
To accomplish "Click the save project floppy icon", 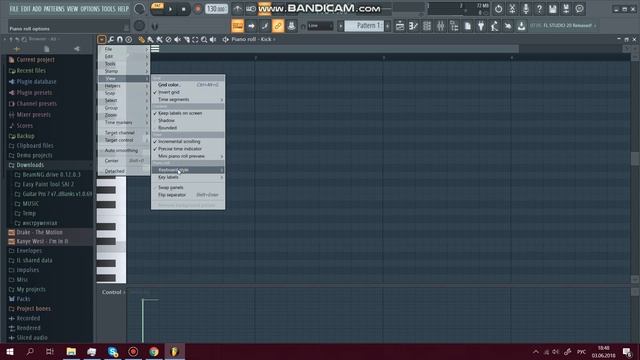I will [x=553, y=9].
